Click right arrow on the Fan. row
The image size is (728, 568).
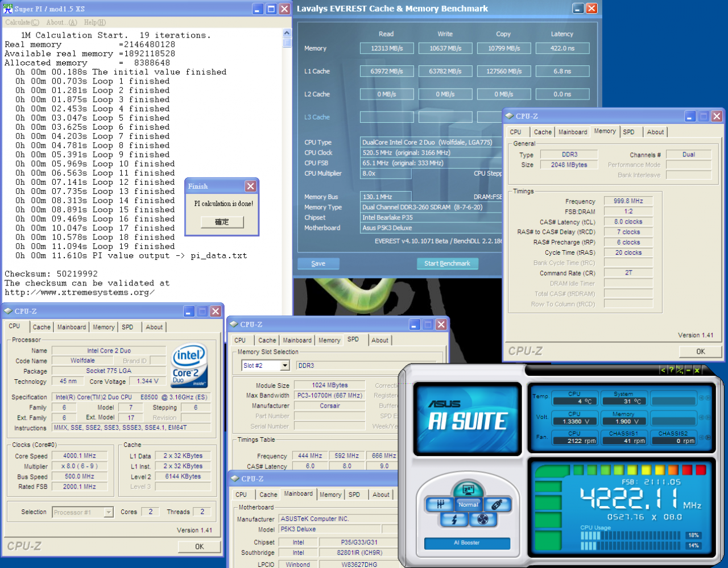(x=708, y=437)
